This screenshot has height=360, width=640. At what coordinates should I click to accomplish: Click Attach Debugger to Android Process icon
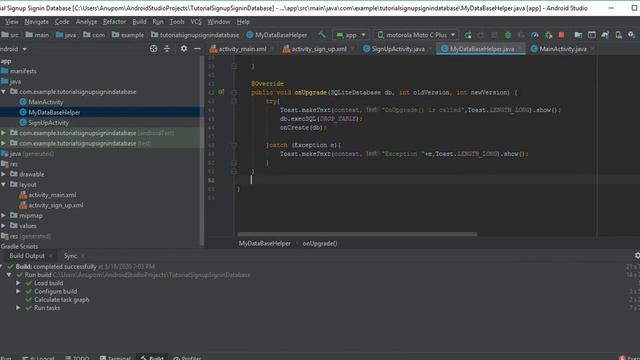(548, 35)
